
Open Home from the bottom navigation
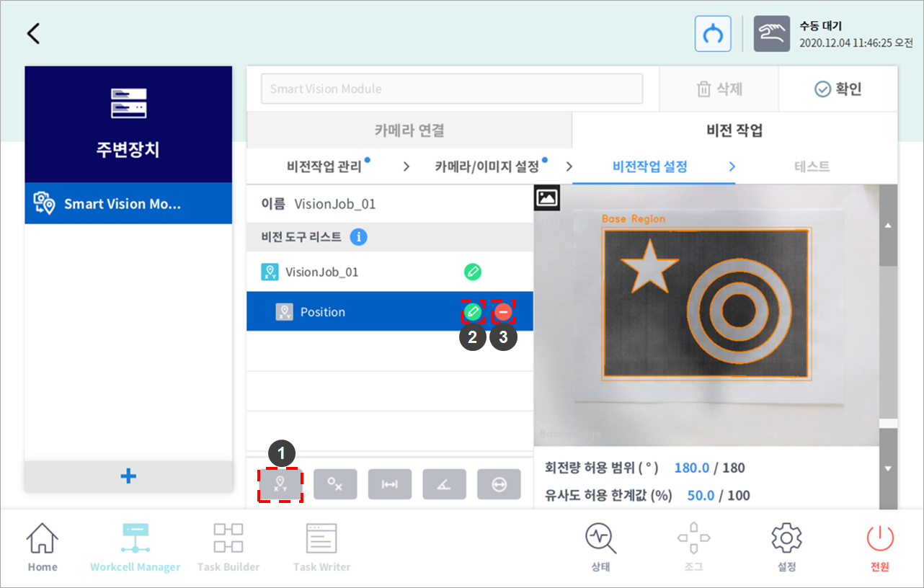click(43, 548)
